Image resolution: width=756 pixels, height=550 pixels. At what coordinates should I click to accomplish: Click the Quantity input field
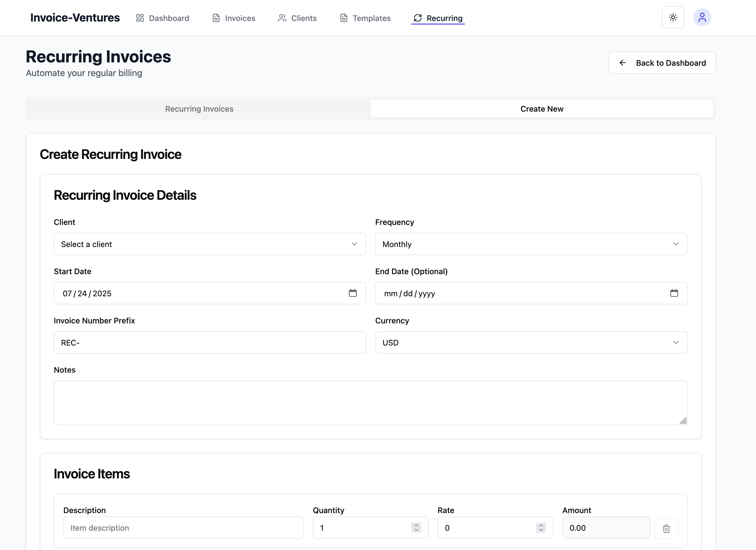point(370,528)
